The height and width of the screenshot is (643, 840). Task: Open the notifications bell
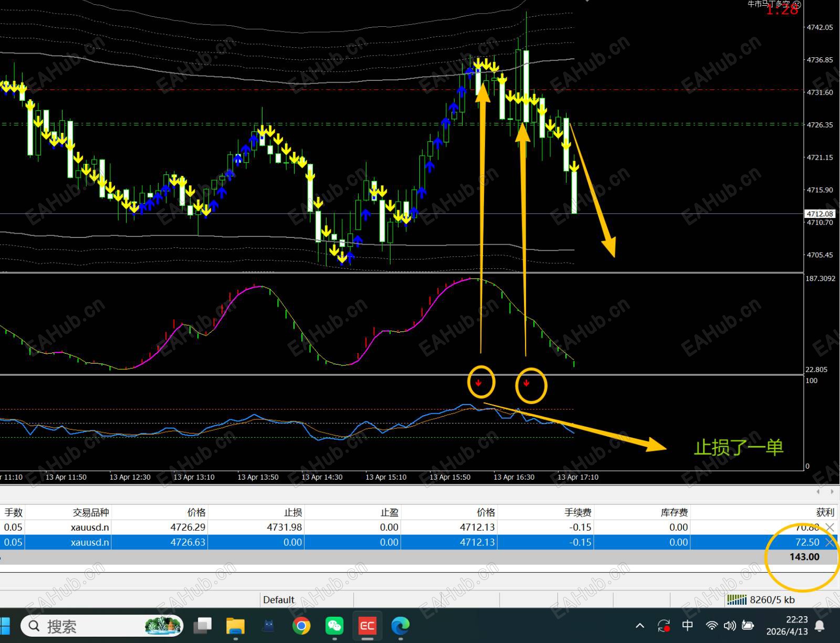pos(819,626)
